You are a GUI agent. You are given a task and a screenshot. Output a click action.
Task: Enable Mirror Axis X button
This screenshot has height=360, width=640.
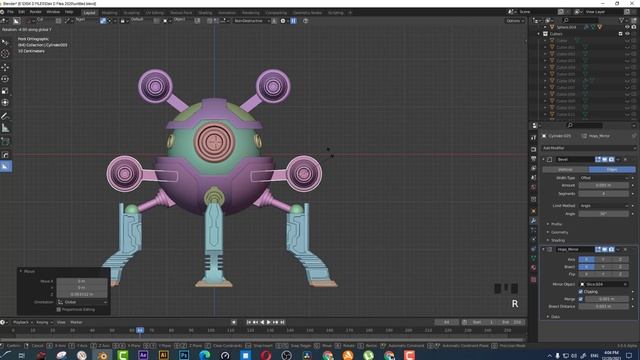coord(587,259)
